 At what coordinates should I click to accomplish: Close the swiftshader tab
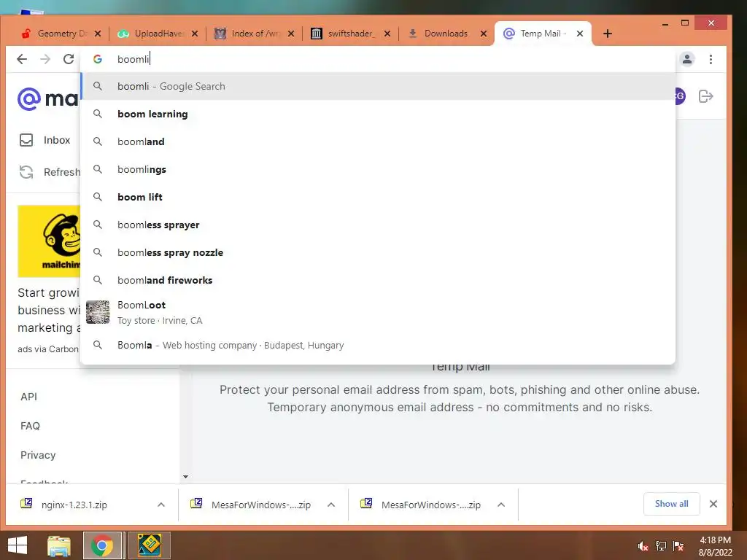tap(387, 34)
